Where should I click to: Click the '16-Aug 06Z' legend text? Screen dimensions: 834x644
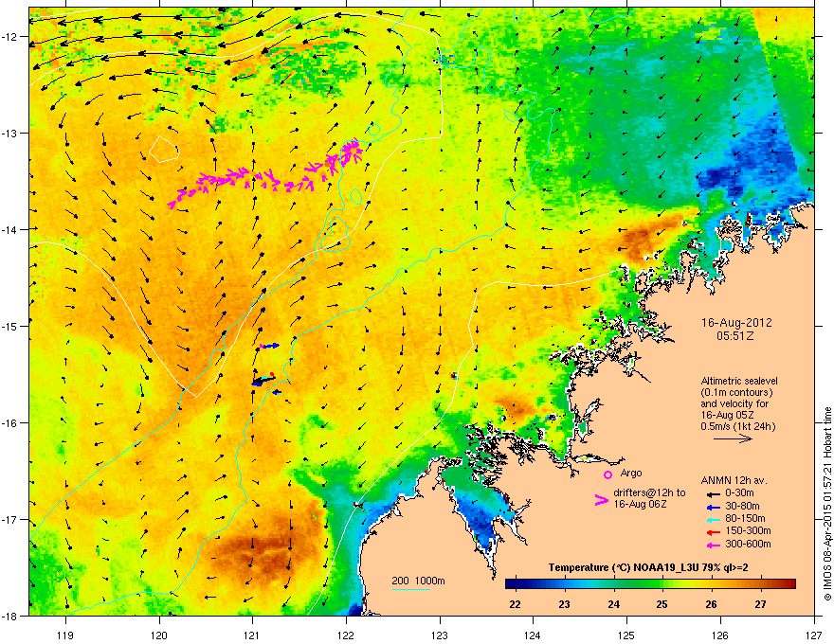[640, 504]
